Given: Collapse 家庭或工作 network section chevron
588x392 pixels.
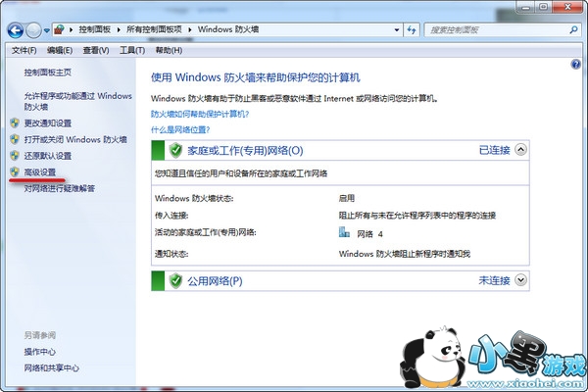Looking at the screenshot, I should tap(520, 150).
